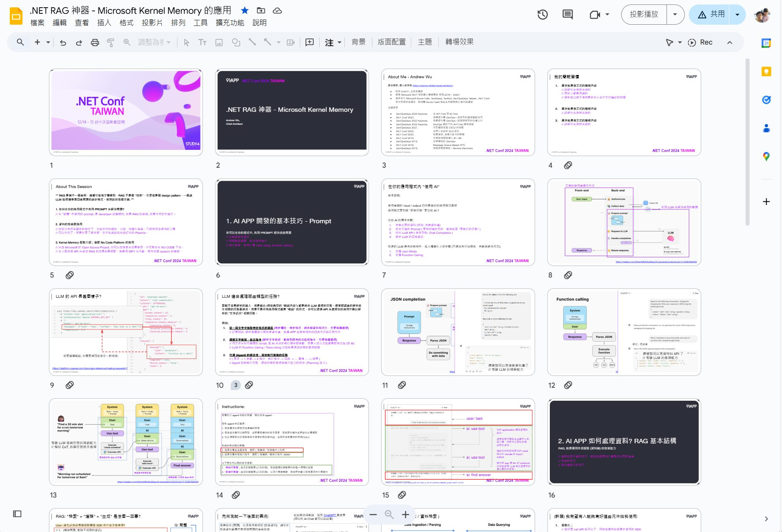
Task: Click the 轉場效果 button
Action: (459, 42)
